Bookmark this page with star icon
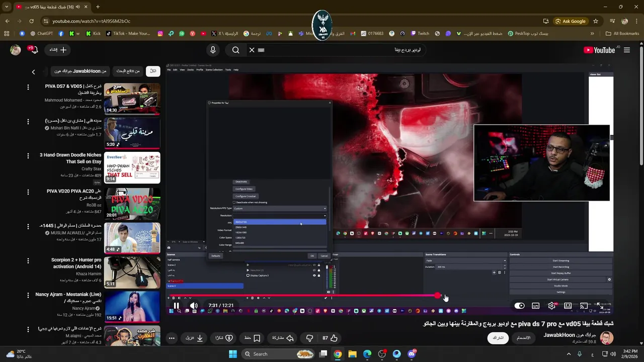This screenshot has height=362, width=644. [x=596, y=21]
